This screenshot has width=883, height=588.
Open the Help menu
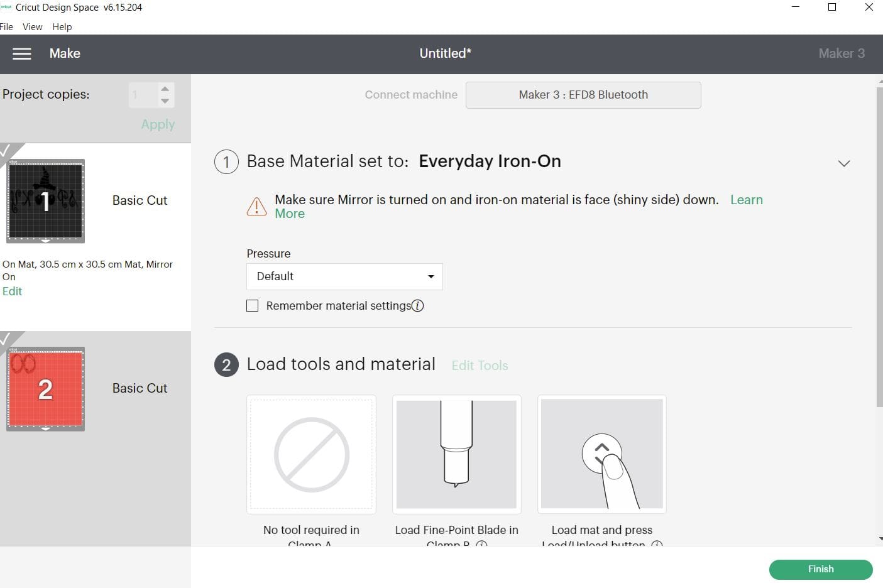pos(62,27)
